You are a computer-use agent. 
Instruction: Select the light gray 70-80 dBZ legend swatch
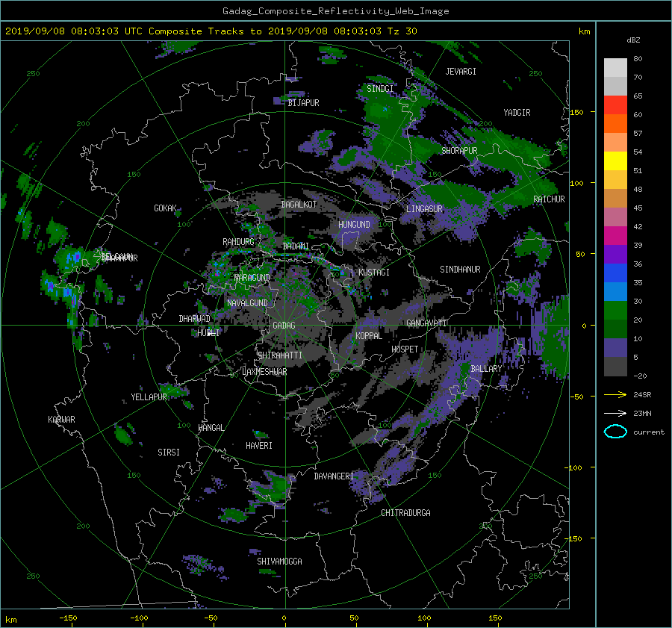615,67
